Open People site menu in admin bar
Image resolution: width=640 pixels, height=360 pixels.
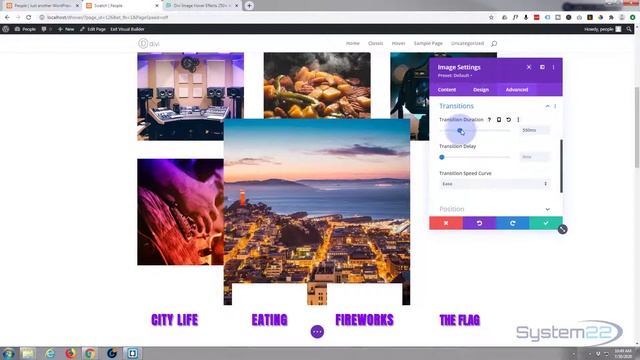[25, 29]
